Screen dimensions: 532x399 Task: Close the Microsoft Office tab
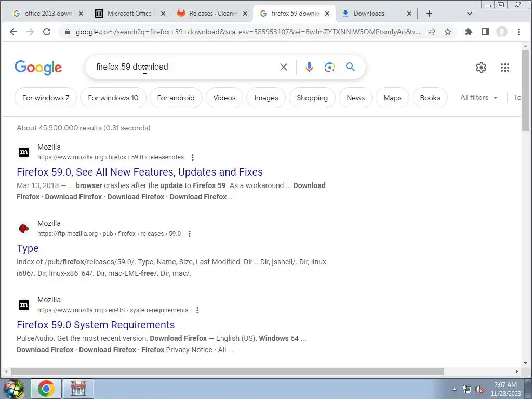coord(163,14)
